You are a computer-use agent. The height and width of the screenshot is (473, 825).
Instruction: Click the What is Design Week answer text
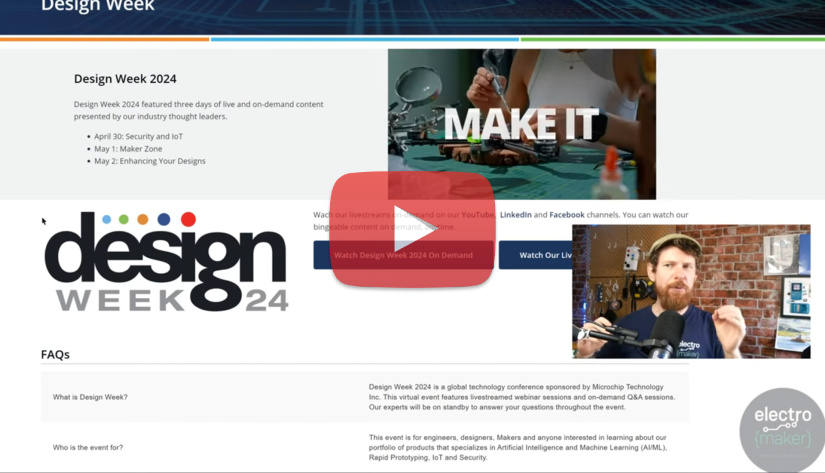pos(521,397)
